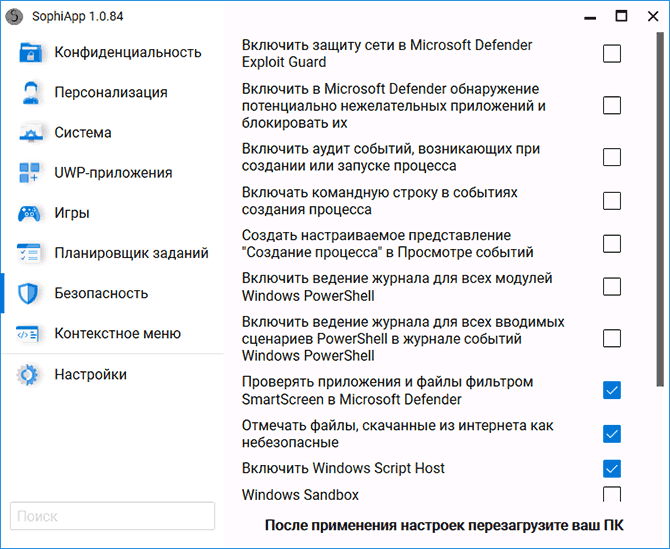Click the Конфиденциальность folder-lock icon

[x=30, y=53]
